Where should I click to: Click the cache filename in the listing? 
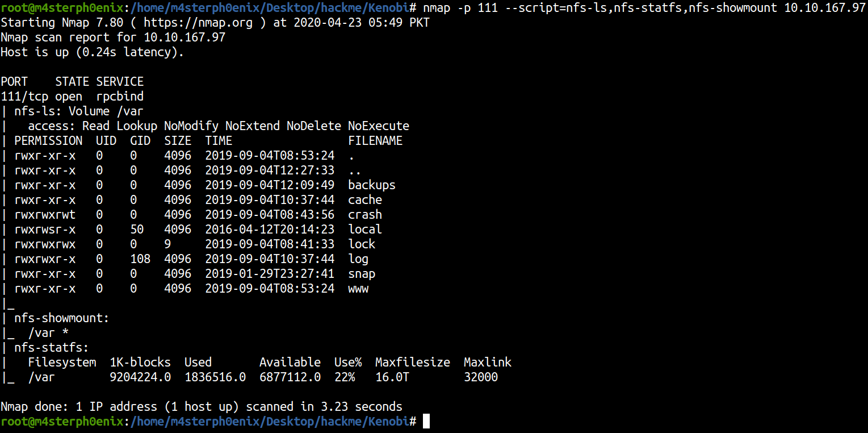coord(365,200)
